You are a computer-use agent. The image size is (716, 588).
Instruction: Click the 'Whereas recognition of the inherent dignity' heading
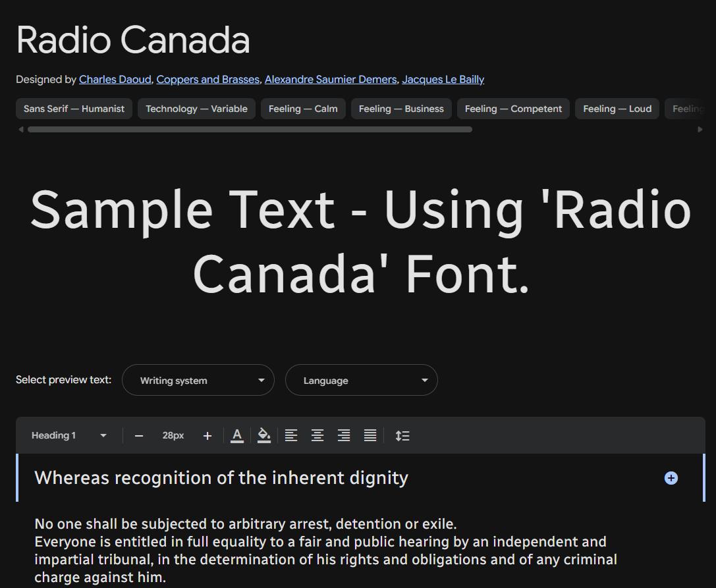point(221,478)
